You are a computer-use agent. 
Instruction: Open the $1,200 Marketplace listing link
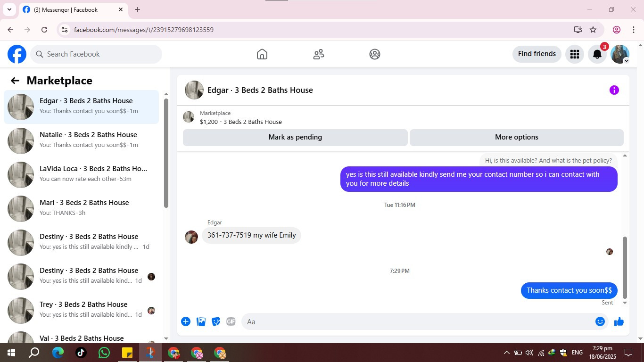(x=241, y=122)
